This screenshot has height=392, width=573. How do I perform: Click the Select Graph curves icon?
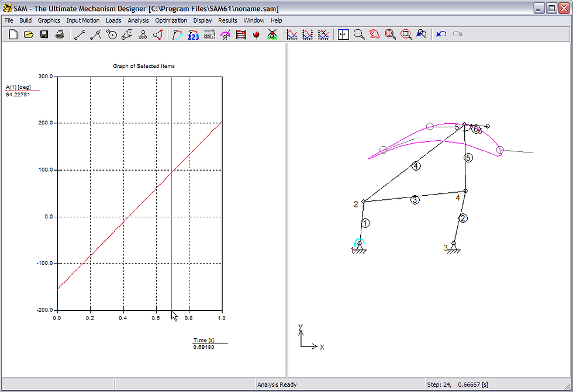click(292, 34)
